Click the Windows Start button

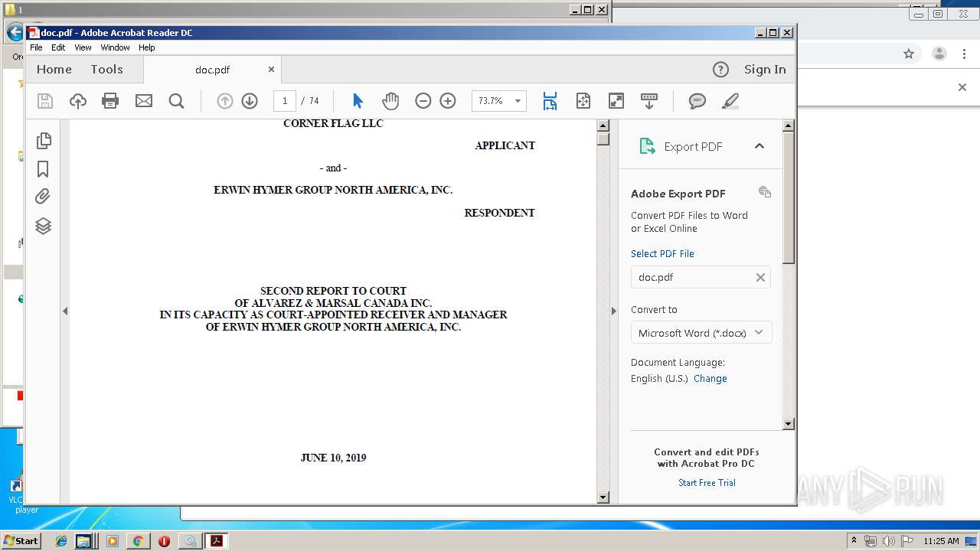click(21, 540)
